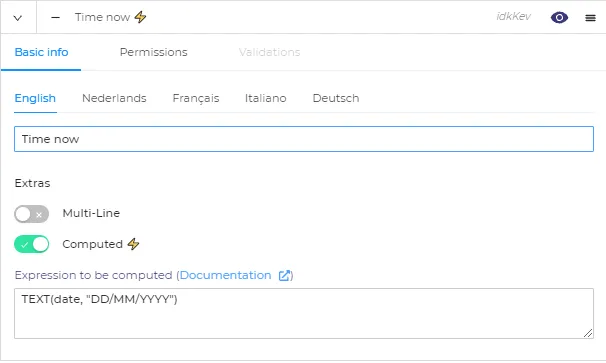Screen dimensions: 606x363
Task: Click the Multi-Line label text
Action: 91,213
